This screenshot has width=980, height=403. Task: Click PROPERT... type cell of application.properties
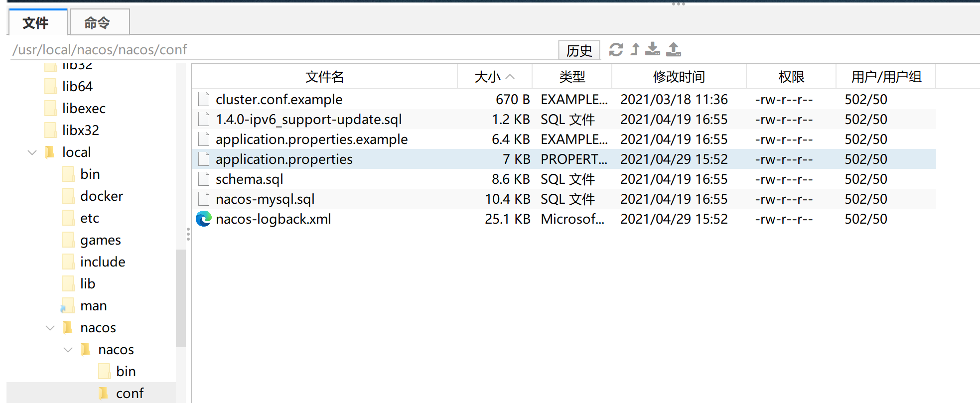coord(574,159)
